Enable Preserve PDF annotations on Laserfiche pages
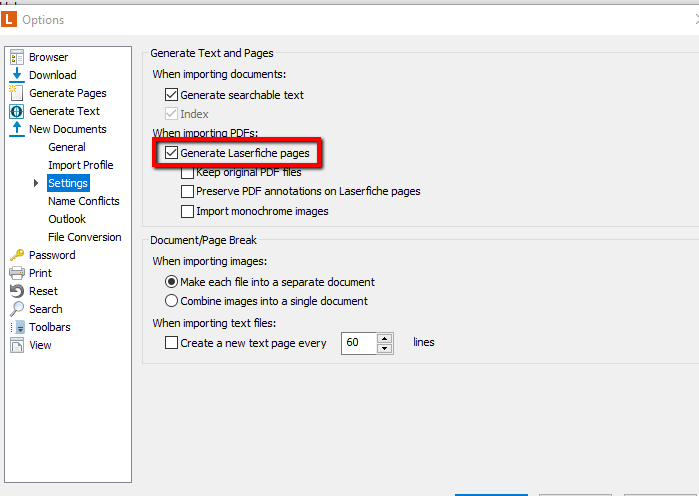Screen dimensions: 699x496 [x=187, y=191]
